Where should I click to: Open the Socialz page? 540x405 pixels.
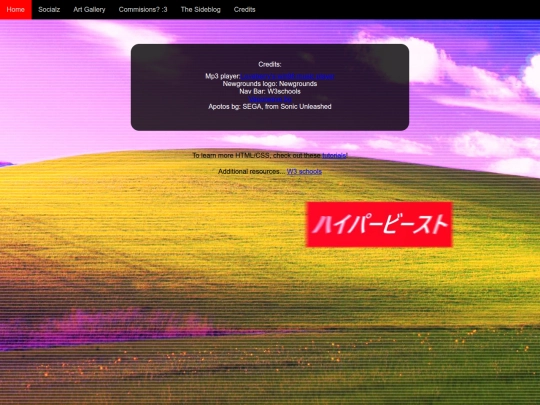(49, 10)
